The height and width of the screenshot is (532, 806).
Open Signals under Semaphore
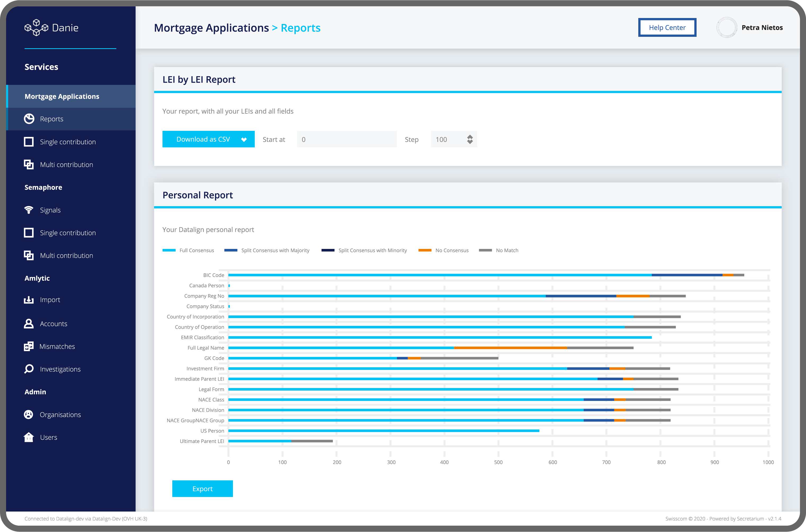coord(50,210)
